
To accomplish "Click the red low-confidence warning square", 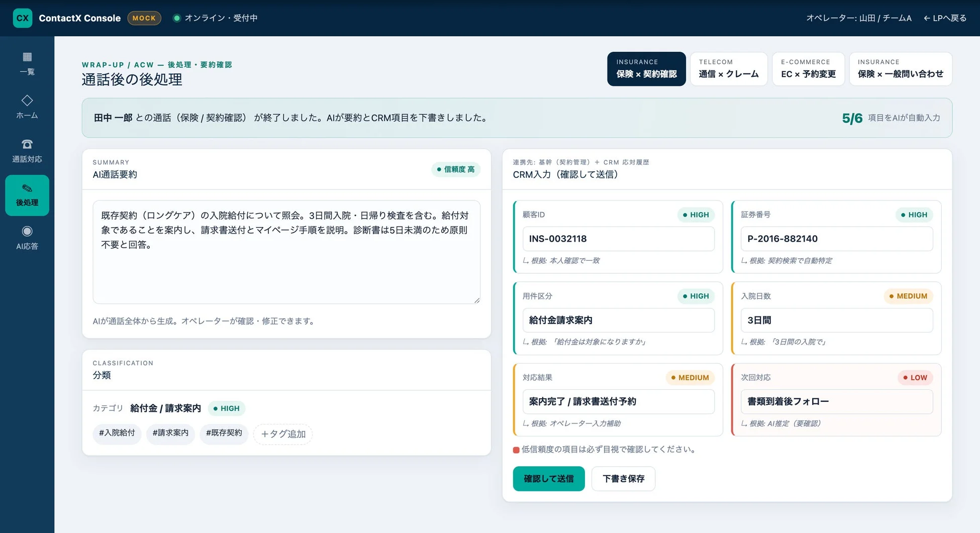I will point(516,450).
